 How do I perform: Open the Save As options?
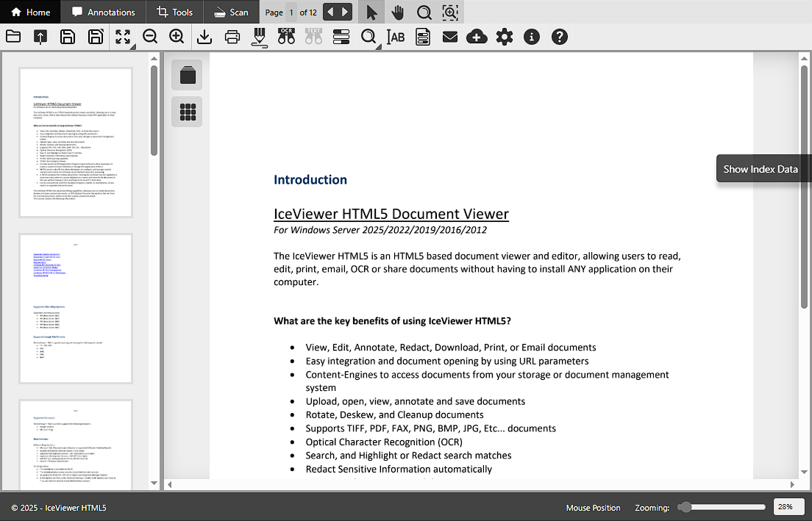tap(96, 36)
